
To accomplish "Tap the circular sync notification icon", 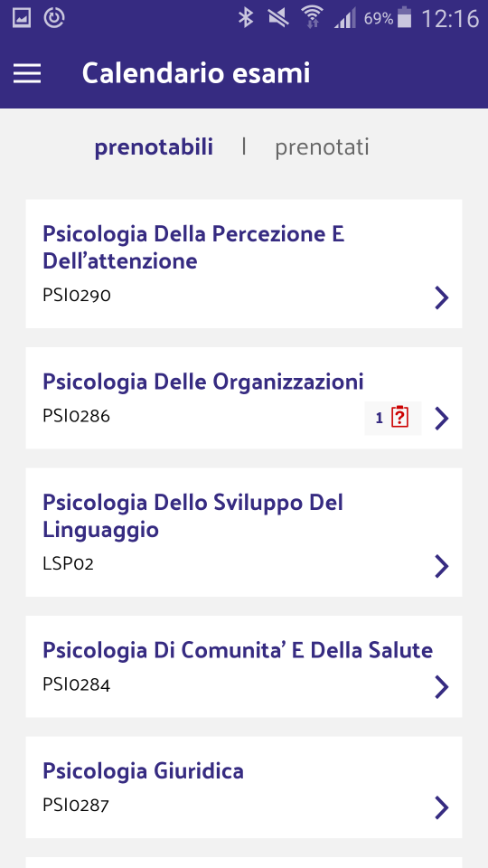I will 53,18.
